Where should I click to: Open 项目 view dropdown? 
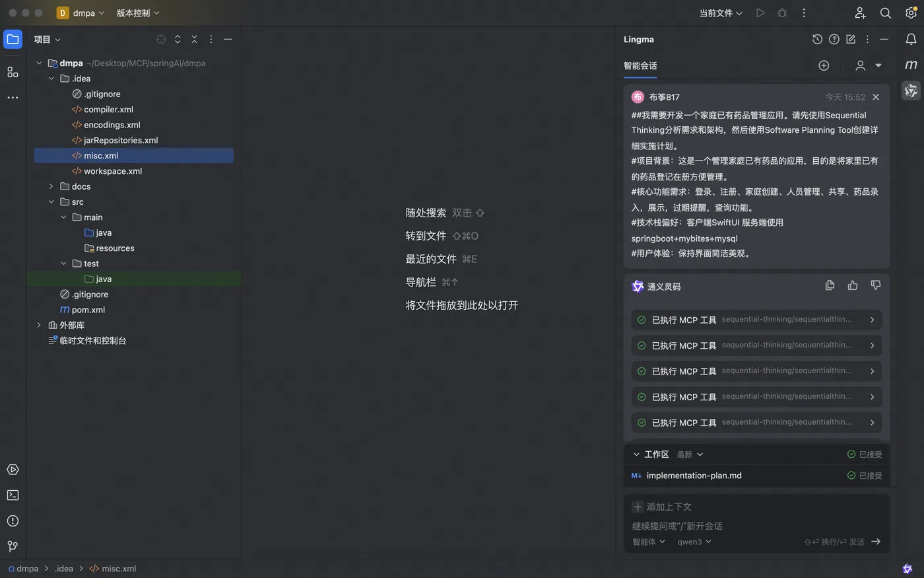coord(48,40)
